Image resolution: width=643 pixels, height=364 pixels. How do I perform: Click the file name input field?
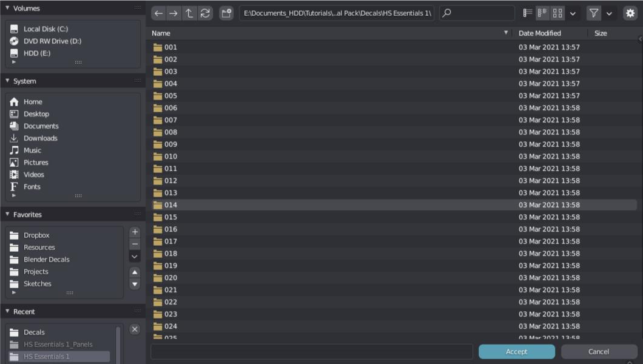point(312,352)
